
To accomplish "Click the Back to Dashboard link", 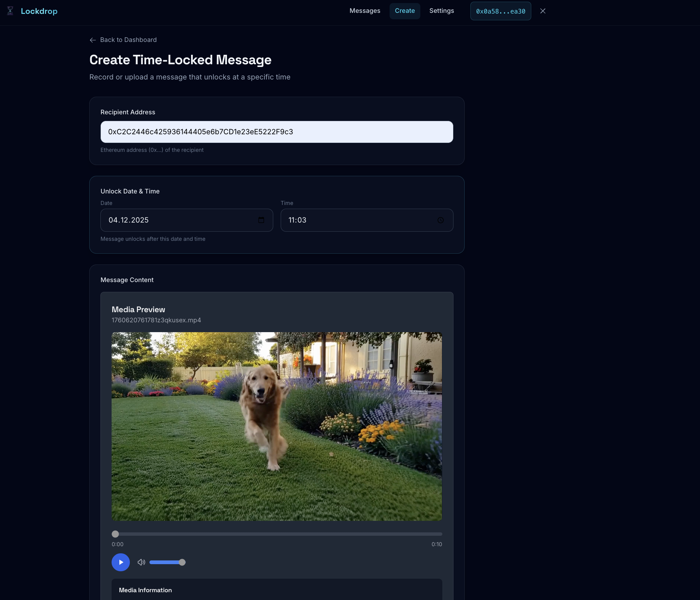I will (x=128, y=40).
